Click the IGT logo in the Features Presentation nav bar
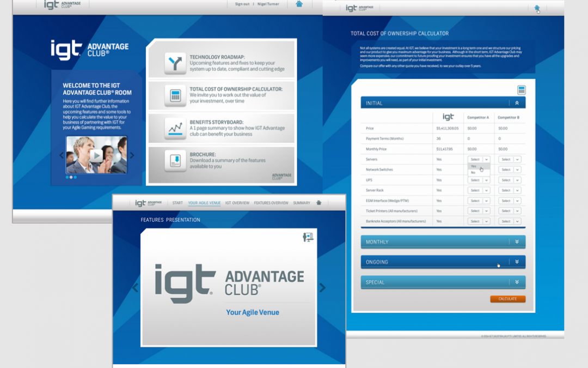The height and width of the screenshot is (368, 588). [x=149, y=203]
